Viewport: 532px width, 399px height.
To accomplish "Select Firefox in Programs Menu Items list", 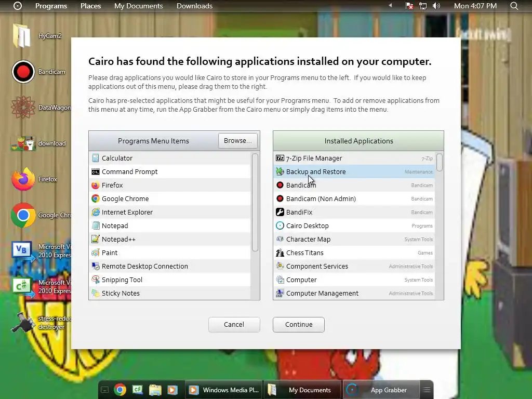I will click(170, 185).
